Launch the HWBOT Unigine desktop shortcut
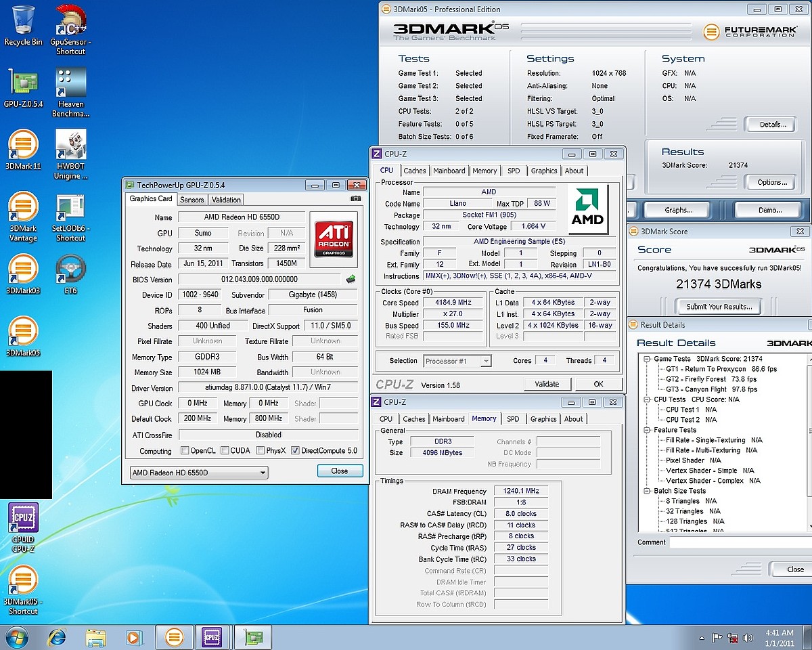This screenshot has height=650, width=812. coord(71,155)
